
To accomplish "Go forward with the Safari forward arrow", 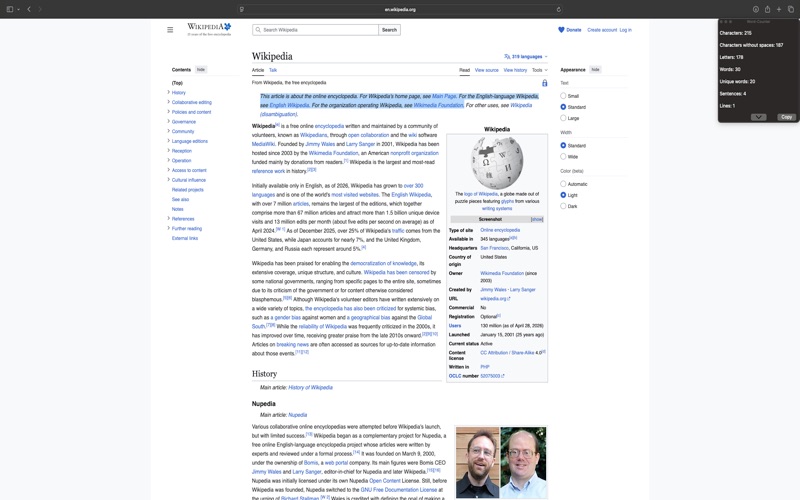I will click(x=40, y=9).
